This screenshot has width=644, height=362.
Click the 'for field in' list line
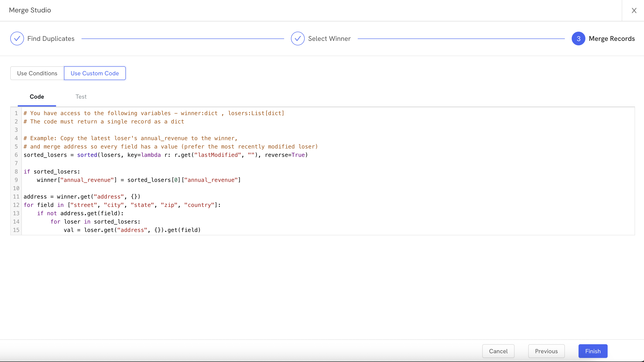122,205
